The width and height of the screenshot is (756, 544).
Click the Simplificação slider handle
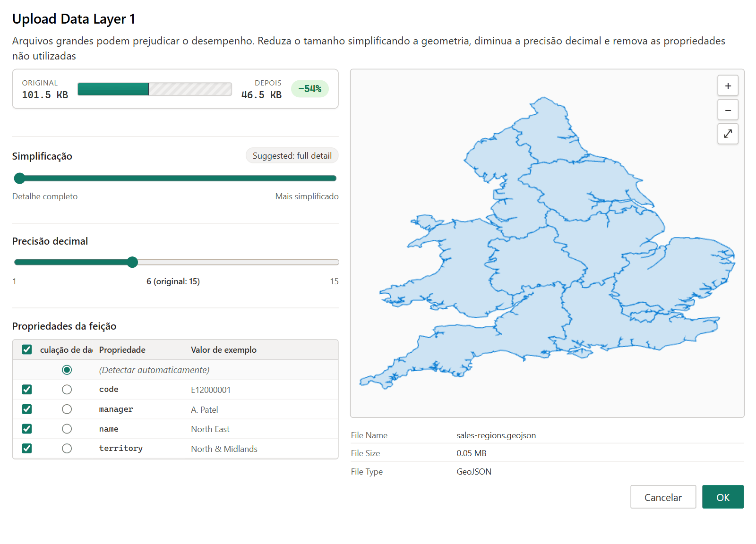(x=19, y=178)
